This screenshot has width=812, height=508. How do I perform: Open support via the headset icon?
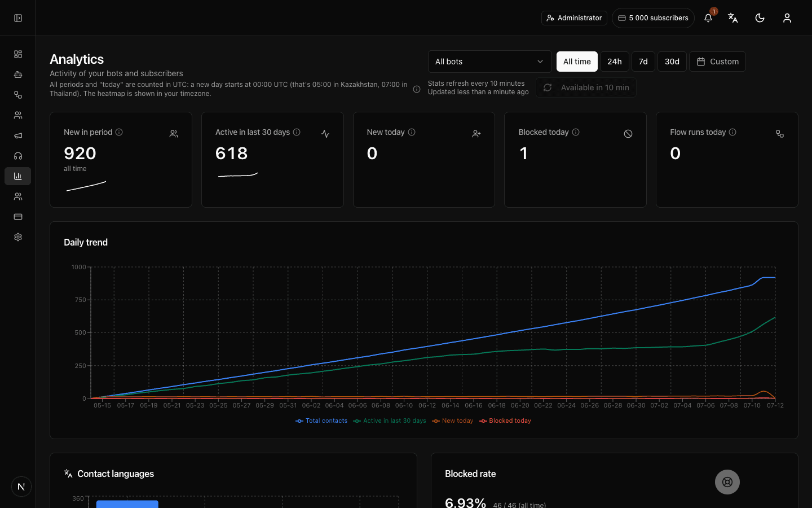18,156
